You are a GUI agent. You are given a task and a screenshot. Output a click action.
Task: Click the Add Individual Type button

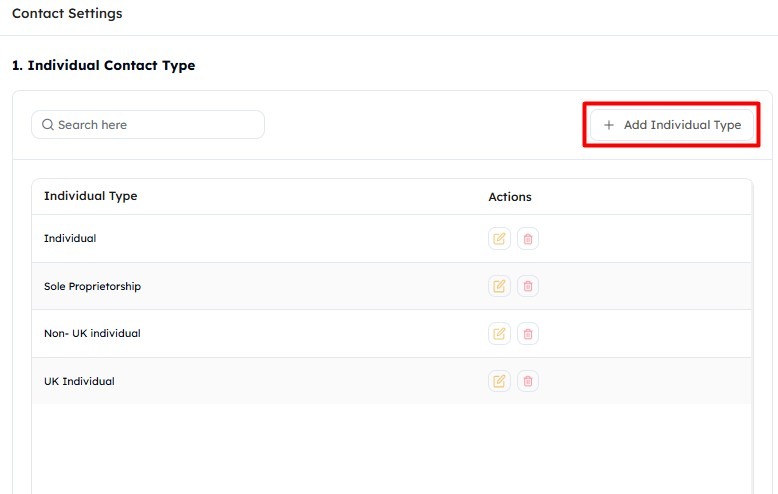[x=672, y=125]
